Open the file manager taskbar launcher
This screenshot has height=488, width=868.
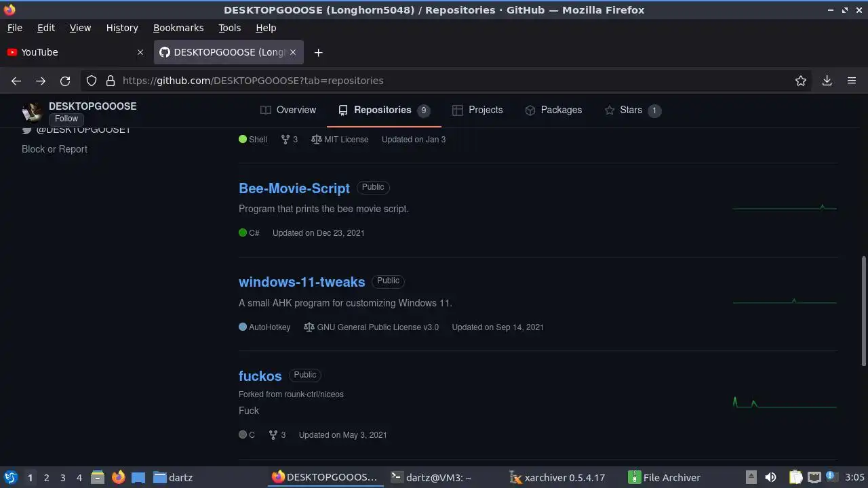(x=97, y=478)
